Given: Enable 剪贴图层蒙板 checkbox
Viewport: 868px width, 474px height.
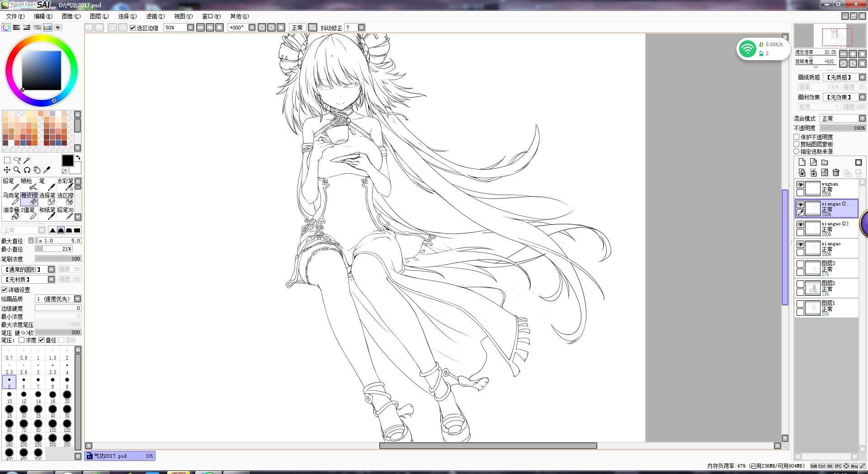Looking at the screenshot, I should [797, 144].
